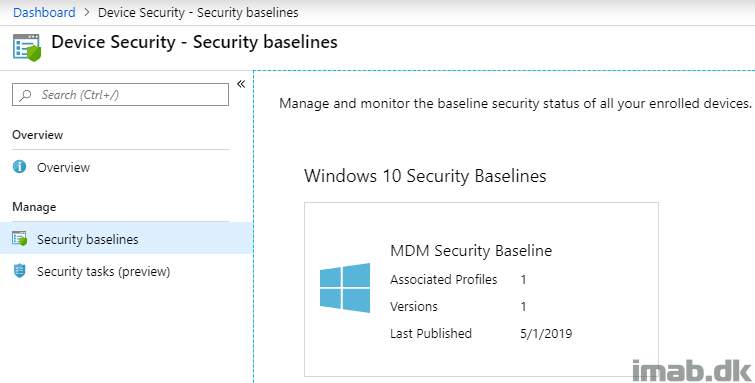Click the Versions row on the card
Viewport: 755px width, 383px height.
tap(458, 306)
